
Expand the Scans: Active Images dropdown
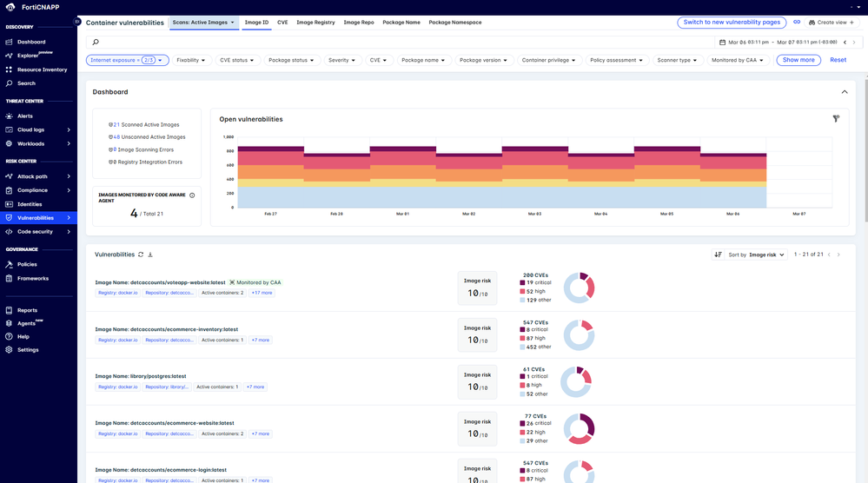click(x=203, y=23)
